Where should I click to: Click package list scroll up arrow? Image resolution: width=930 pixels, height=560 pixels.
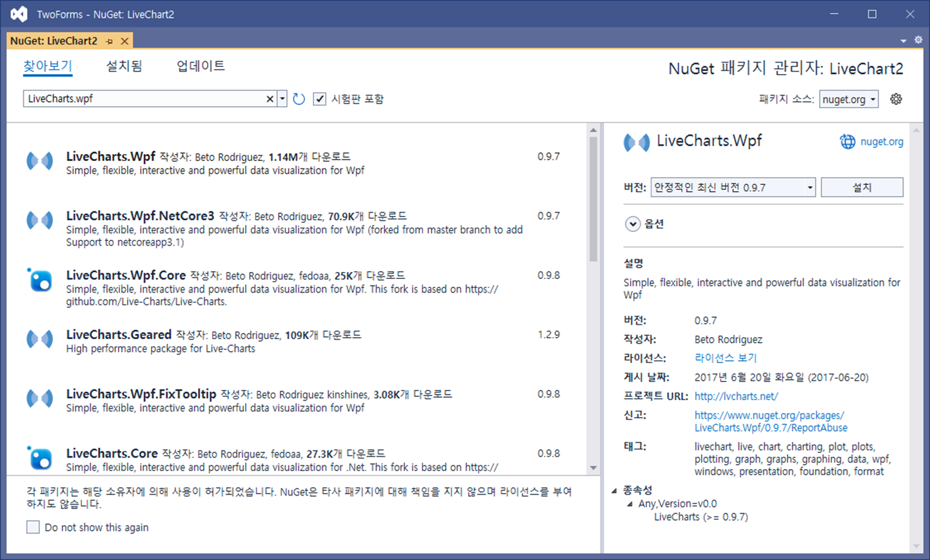click(593, 130)
